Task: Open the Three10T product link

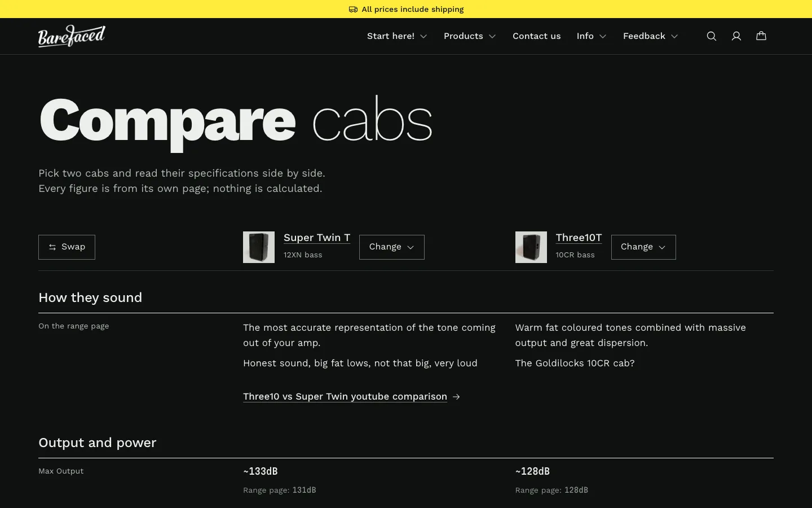Action: 579,238
